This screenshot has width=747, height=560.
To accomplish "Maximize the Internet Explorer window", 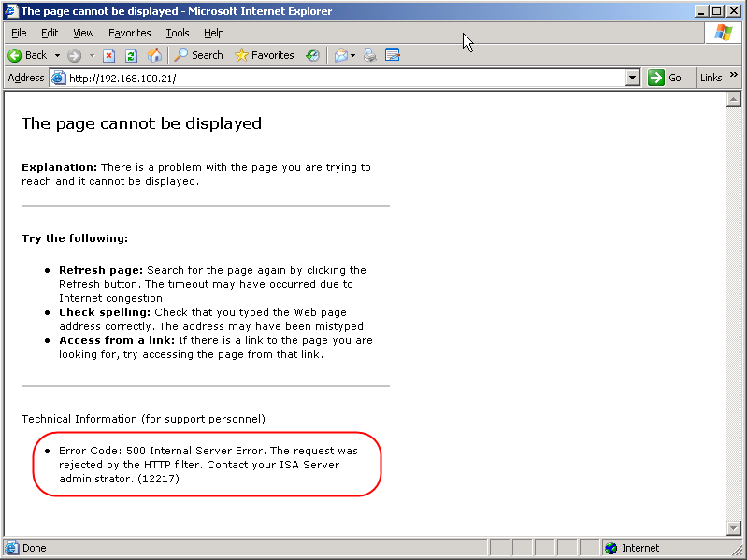I will (x=716, y=11).
